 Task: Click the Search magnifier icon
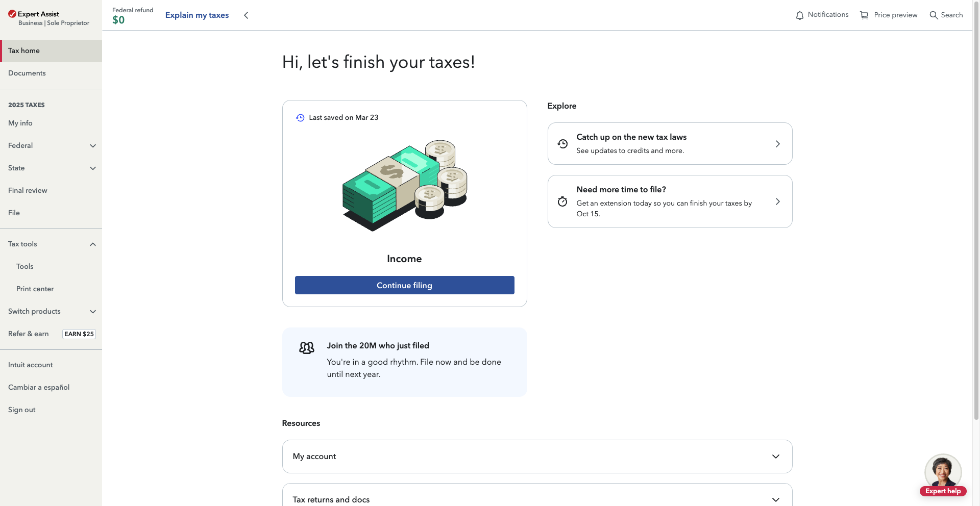[934, 15]
